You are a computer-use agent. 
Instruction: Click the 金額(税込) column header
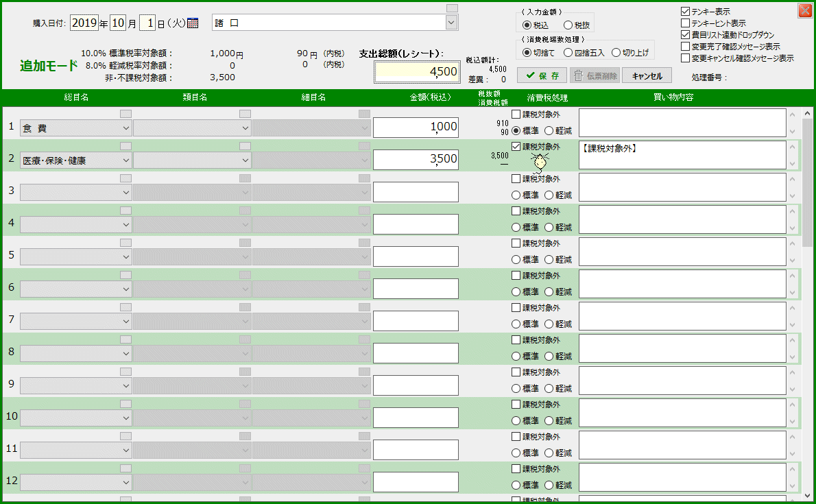point(431,97)
